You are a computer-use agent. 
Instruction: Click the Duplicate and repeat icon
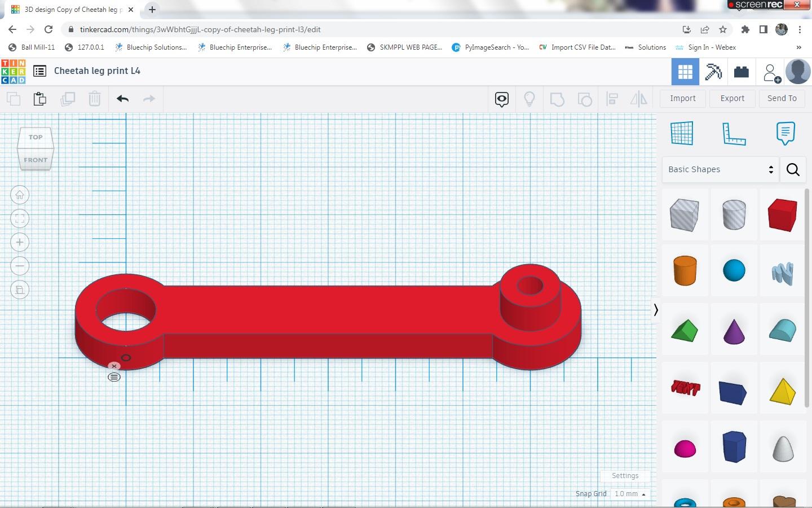tap(68, 99)
